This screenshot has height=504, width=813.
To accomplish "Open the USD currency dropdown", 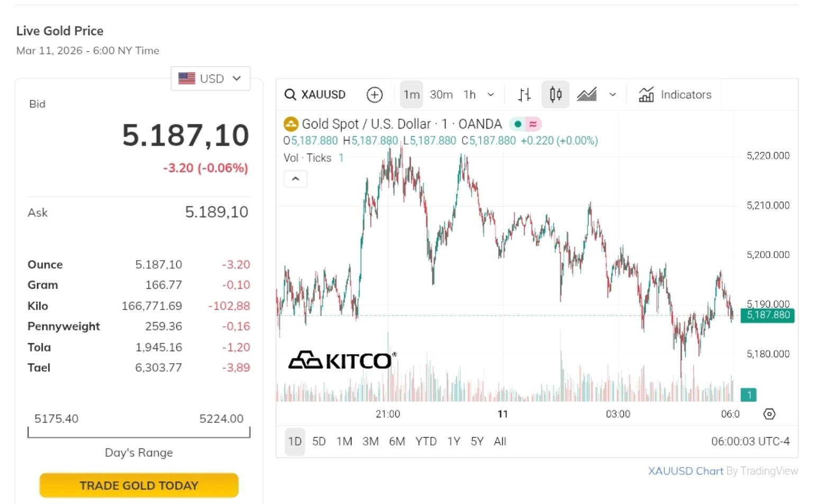I will pos(210,79).
